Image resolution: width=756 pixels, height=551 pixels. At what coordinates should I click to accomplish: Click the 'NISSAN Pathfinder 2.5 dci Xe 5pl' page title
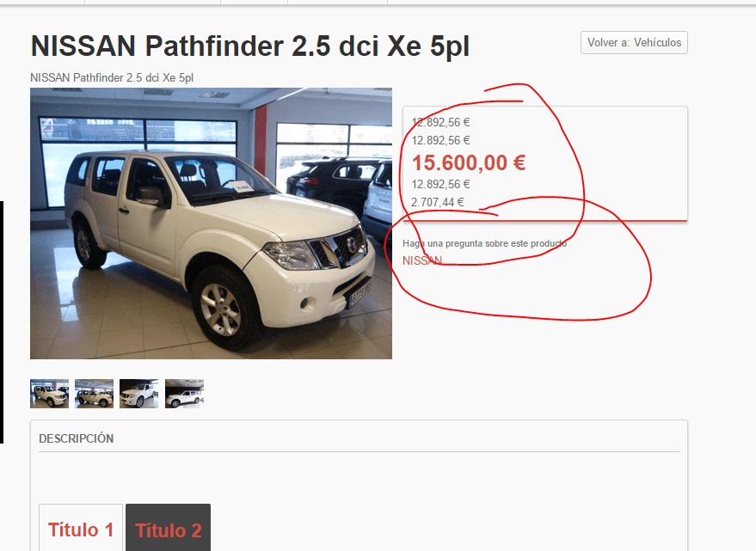click(x=249, y=46)
